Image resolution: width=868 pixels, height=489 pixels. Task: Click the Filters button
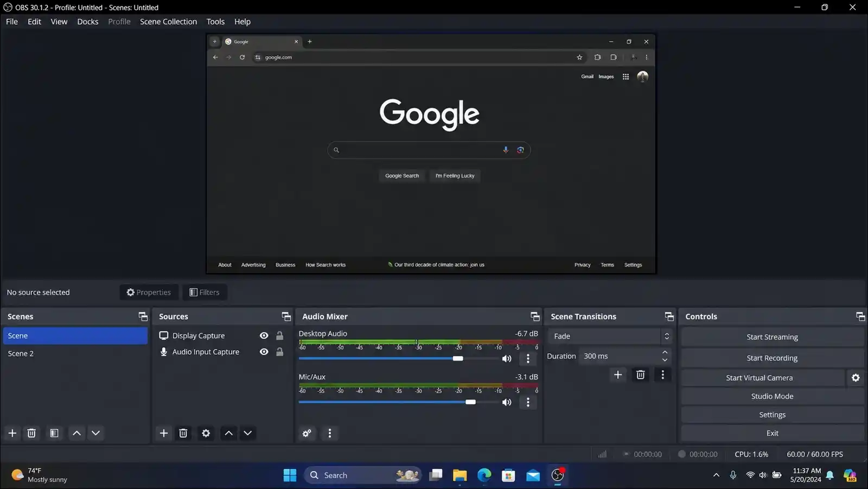[205, 293]
